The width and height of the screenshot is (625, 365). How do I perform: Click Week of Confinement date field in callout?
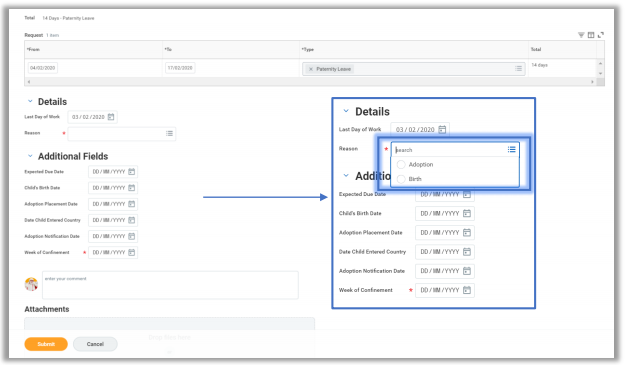[445, 290]
